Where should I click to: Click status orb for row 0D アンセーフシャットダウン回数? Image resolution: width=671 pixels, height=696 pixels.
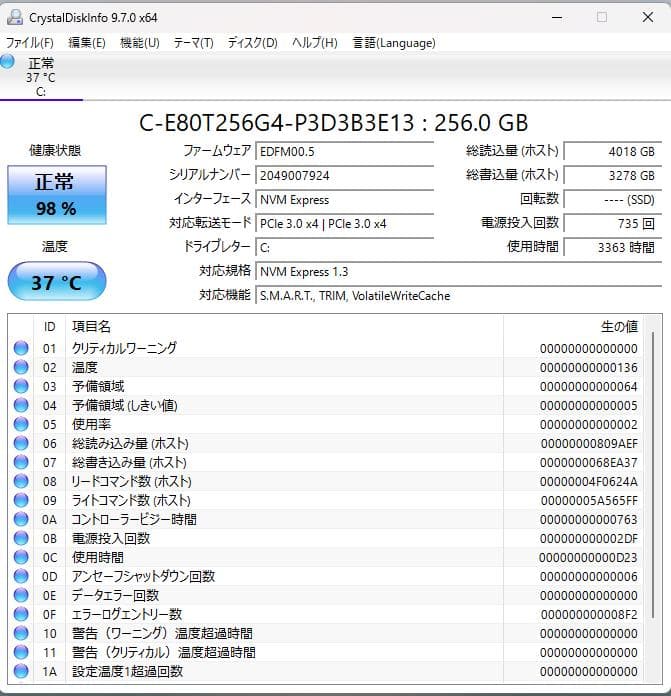coord(21,576)
